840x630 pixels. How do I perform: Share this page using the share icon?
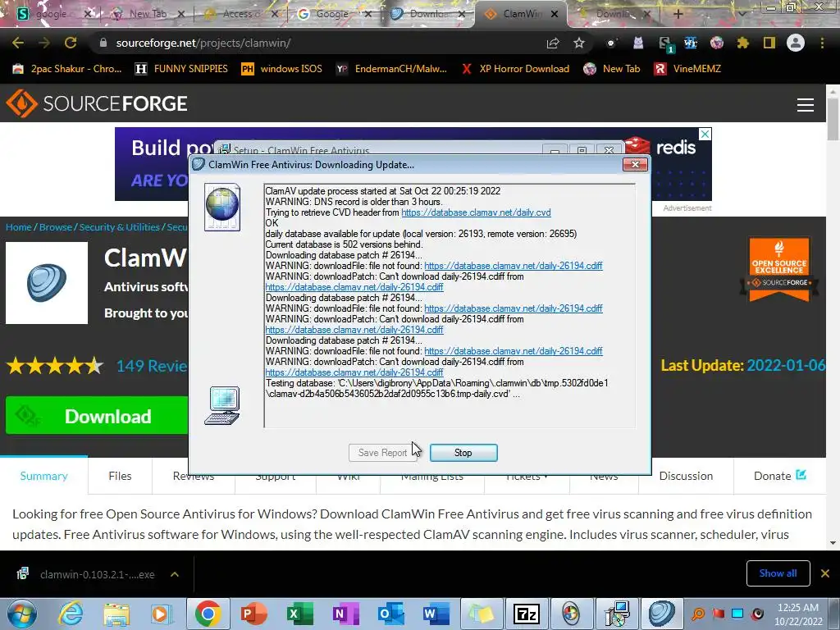pos(553,43)
